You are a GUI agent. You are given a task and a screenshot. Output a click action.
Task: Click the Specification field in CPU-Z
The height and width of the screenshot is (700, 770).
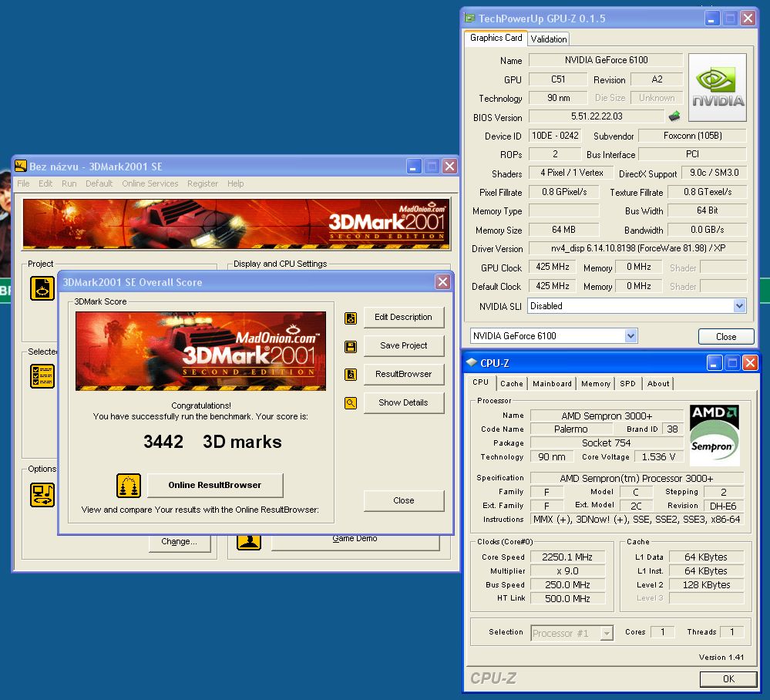coord(637,479)
